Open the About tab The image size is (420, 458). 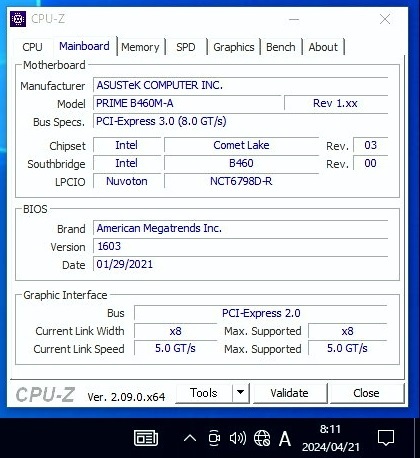[x=323, y=47]
